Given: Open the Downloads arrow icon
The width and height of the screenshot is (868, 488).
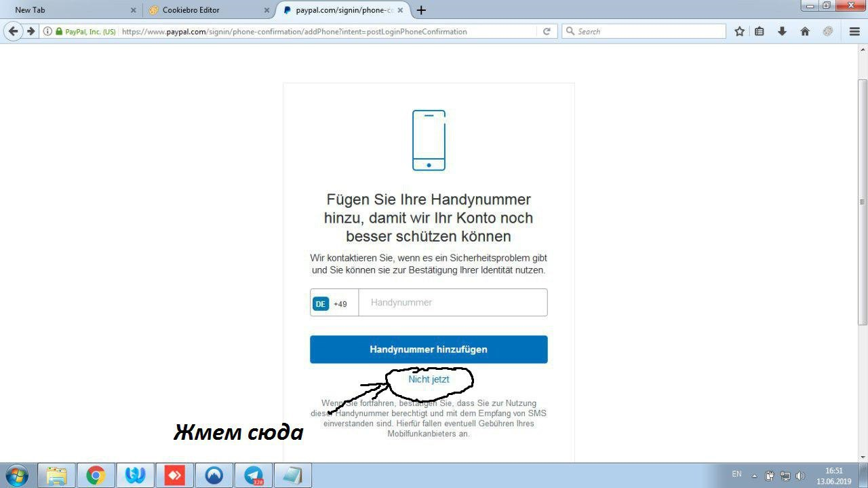Looking at the screenshot, I should click(x=782, y=31).
